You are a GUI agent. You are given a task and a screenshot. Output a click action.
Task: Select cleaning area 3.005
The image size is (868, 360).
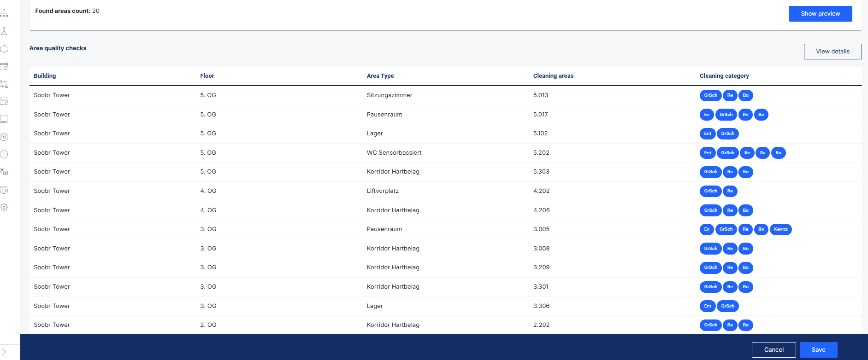[x=541, y=229]
